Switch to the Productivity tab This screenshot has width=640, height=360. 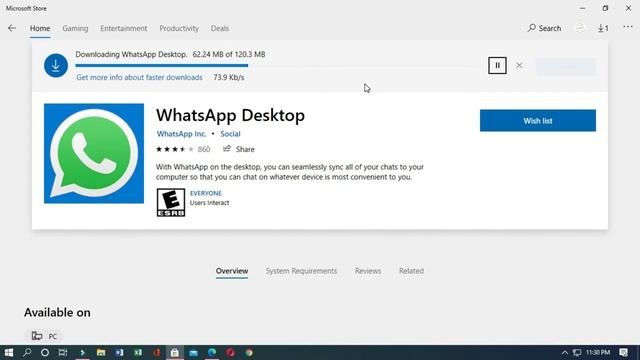[x=179, y=28]
